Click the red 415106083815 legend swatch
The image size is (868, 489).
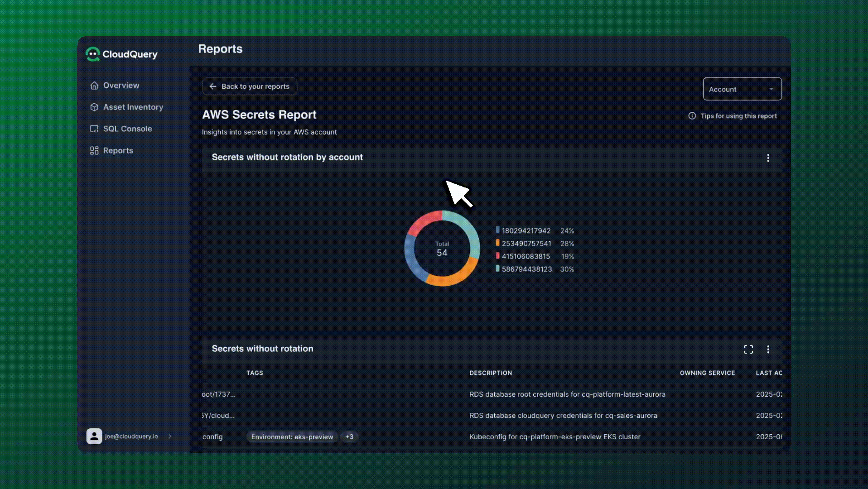[x=497, y=256]
